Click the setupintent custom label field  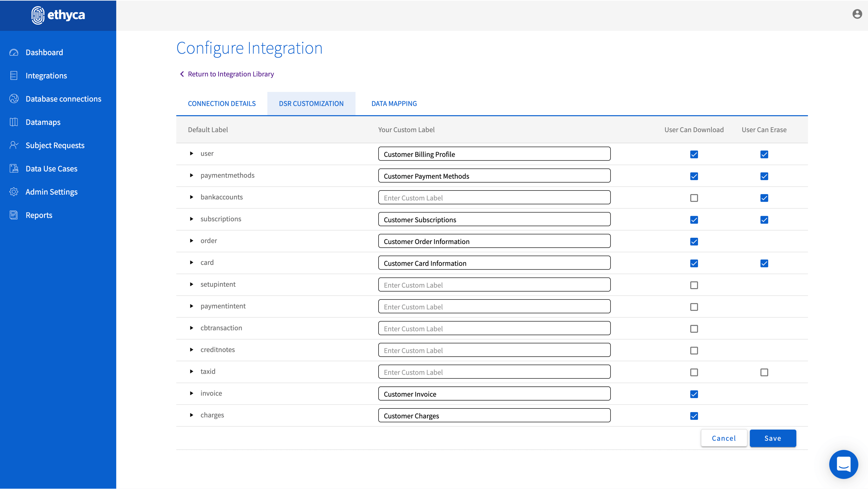coord(494,285)
